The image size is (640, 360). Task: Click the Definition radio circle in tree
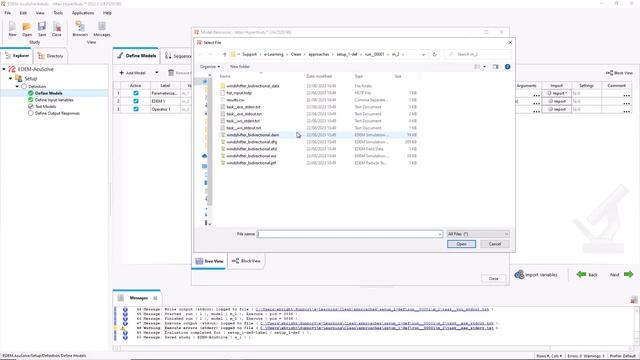24,86
